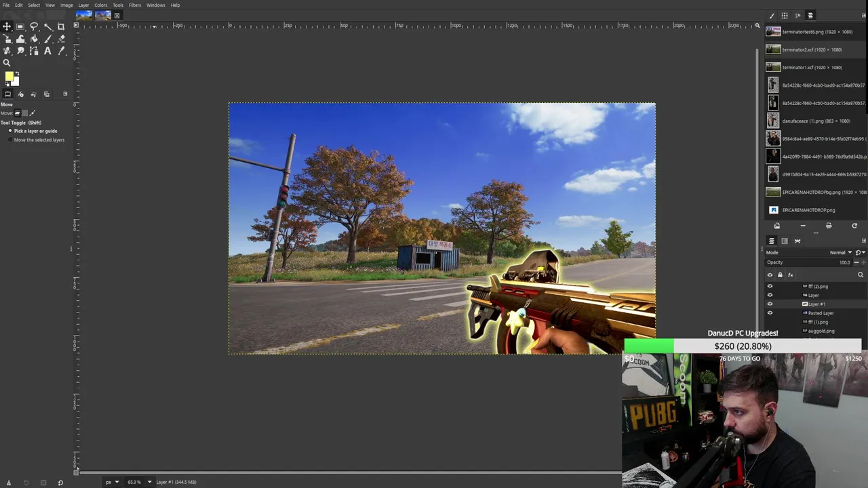The image size is (868, 488).
Task: Open layers dock tab configuration menu
Action: pos(863,241)
